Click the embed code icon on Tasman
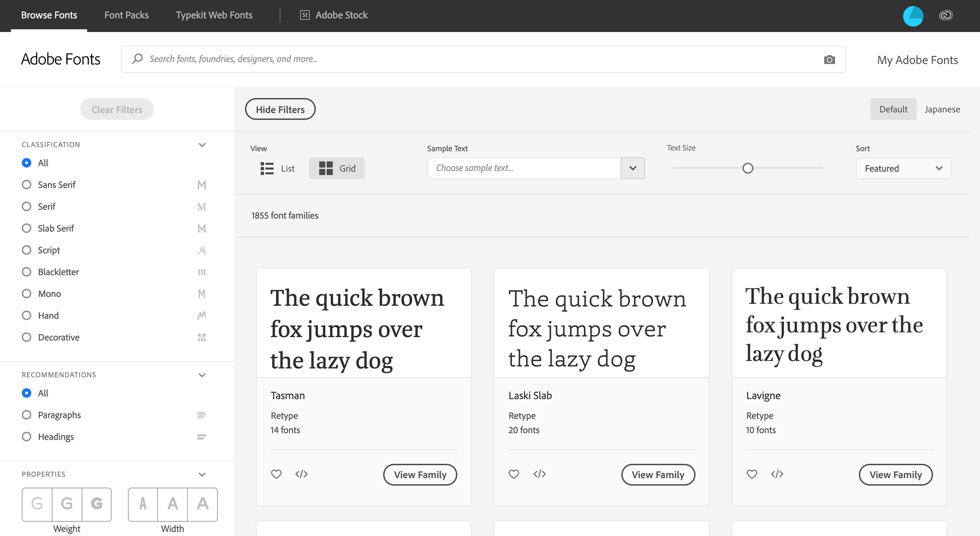Image resolution: width=980 pixels, height=536 pixels. (301, 474)
